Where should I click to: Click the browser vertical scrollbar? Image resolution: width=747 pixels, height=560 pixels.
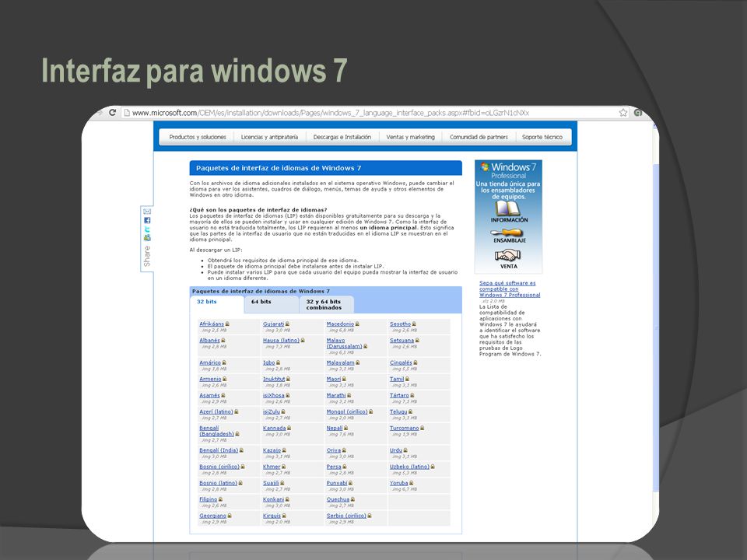coord(655,328)
